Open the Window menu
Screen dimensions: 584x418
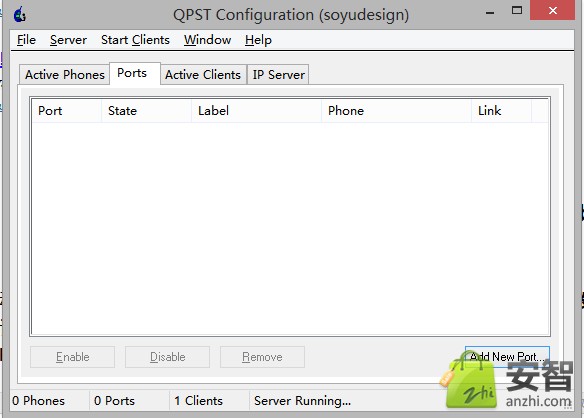click(207, 40)
